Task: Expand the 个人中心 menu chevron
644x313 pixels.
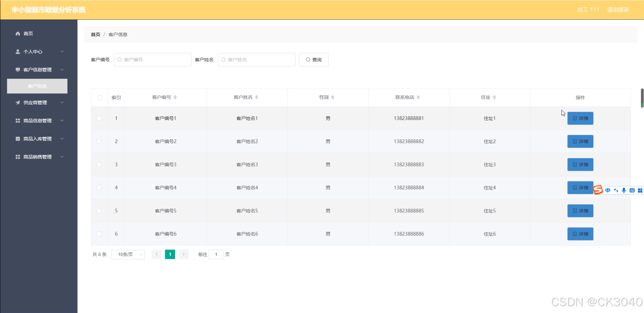Action: pyautogui.click(x=62, y=51)
